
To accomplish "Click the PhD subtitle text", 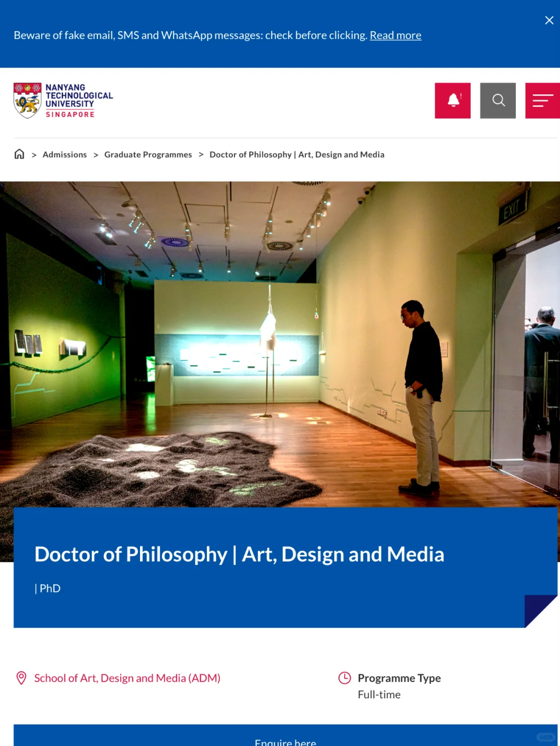I will click(48, 588).
